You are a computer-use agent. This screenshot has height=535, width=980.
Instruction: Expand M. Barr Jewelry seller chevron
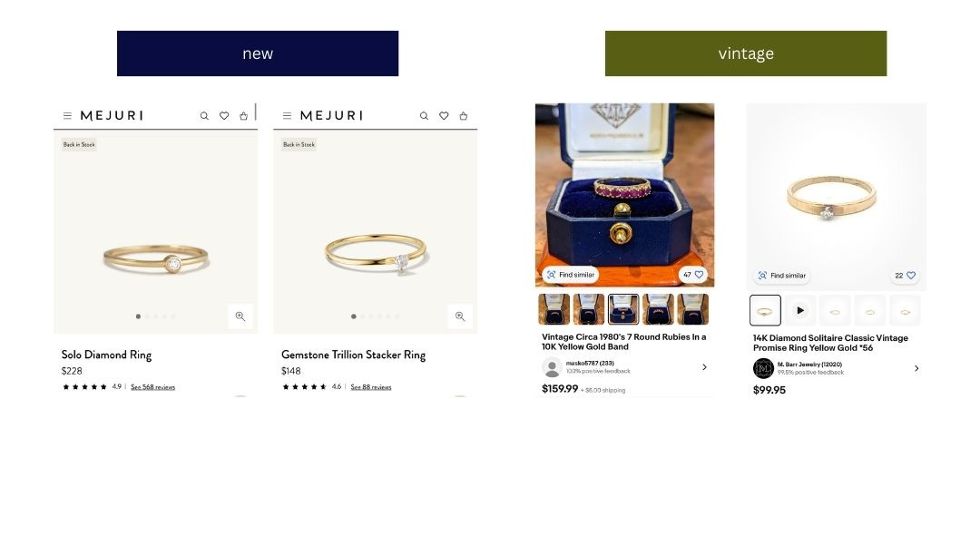[916, 368]
